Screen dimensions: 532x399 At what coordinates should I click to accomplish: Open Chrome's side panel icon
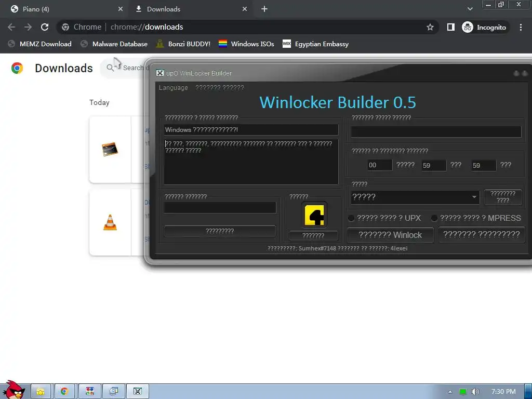[450, 27]
